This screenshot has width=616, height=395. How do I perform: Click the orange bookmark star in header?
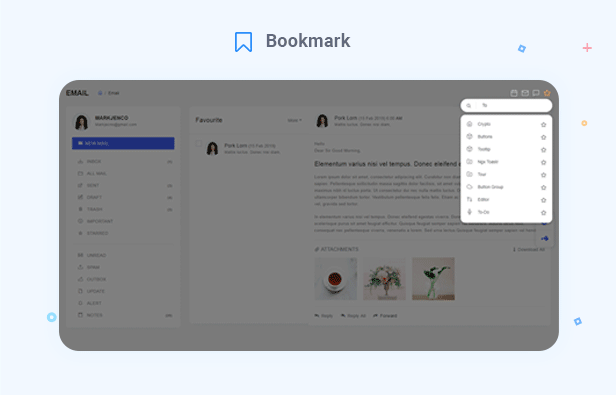click(547, 93)
